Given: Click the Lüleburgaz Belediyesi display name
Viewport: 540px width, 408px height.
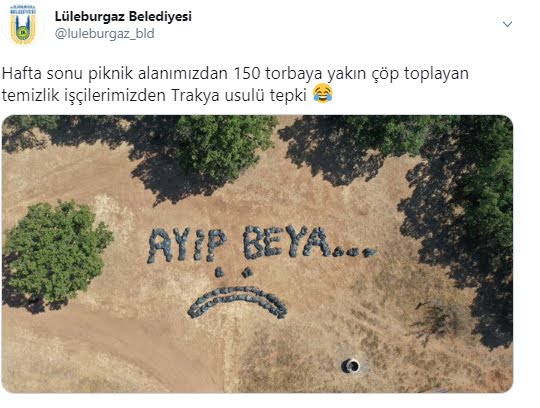Looking at the screenshot, I should (123, 16).
